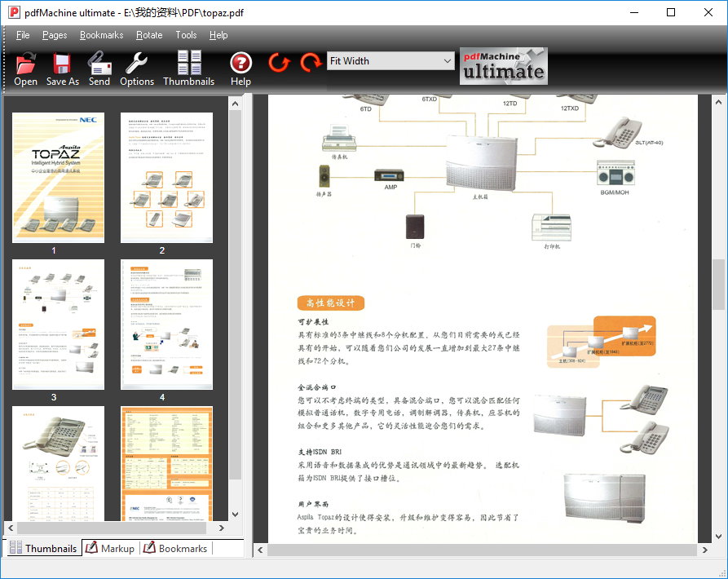The width and height of the screenshot is (728, 579).
Task: Click the 支持ISDN BRI heading text
Action: (320, 452)
